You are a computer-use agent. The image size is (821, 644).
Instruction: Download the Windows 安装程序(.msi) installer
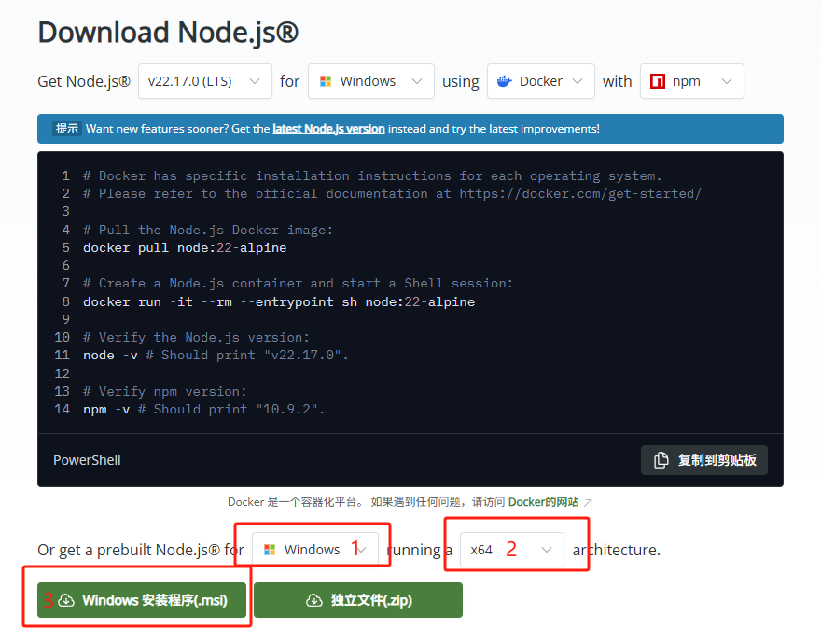[142, 600]
